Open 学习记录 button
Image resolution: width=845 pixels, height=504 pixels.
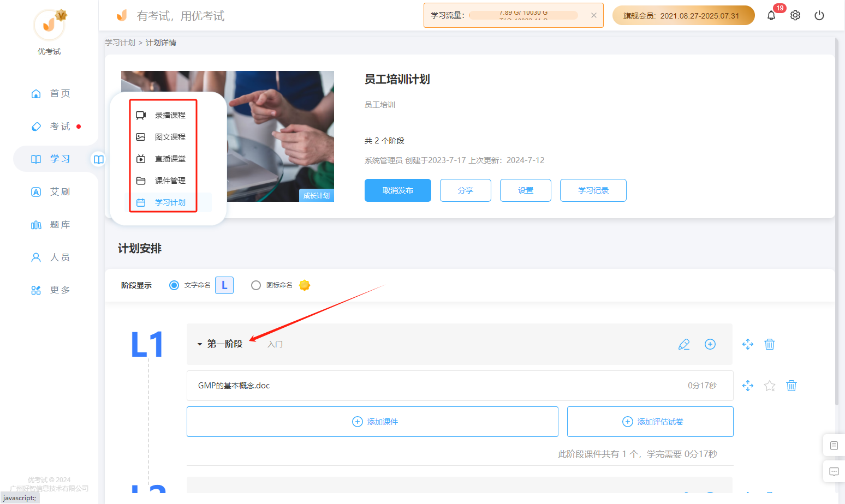(x=593, y=190)
